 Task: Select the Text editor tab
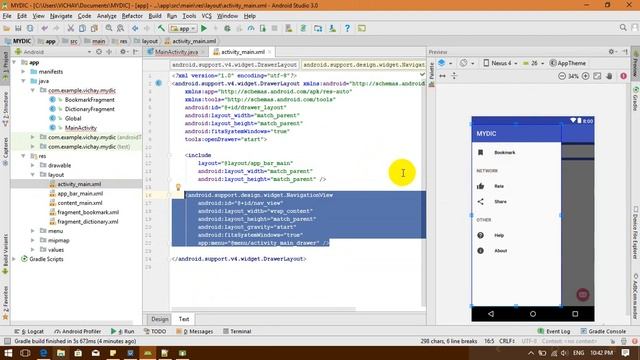point(184,319)
